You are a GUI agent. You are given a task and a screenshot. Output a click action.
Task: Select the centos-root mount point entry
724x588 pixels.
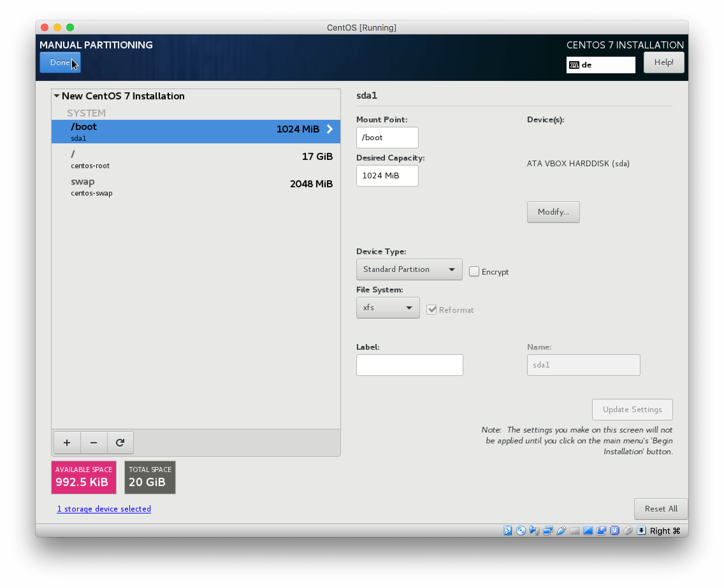coord(196,159)
